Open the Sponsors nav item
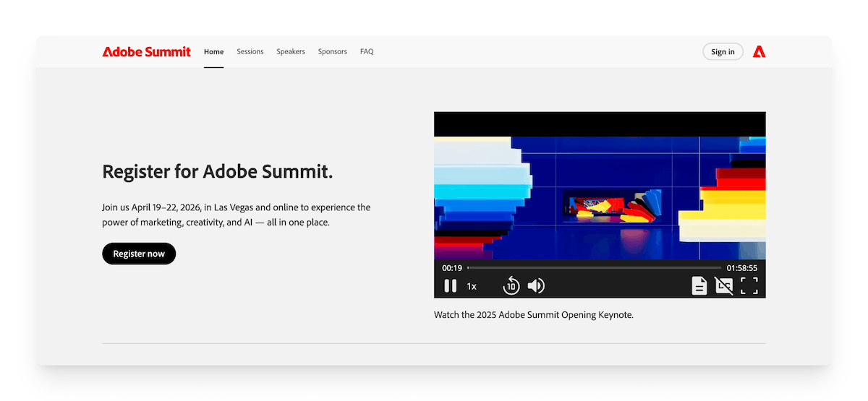 (x=333, y=52)
